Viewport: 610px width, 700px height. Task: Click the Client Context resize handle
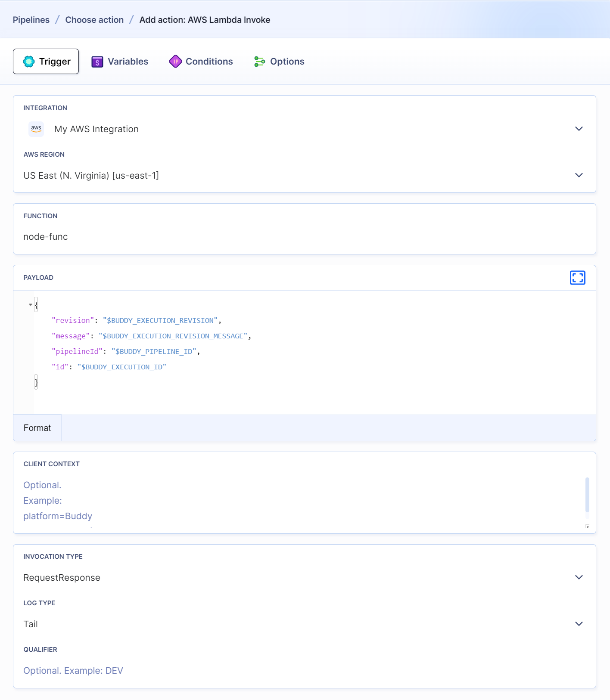pos(587,527)
